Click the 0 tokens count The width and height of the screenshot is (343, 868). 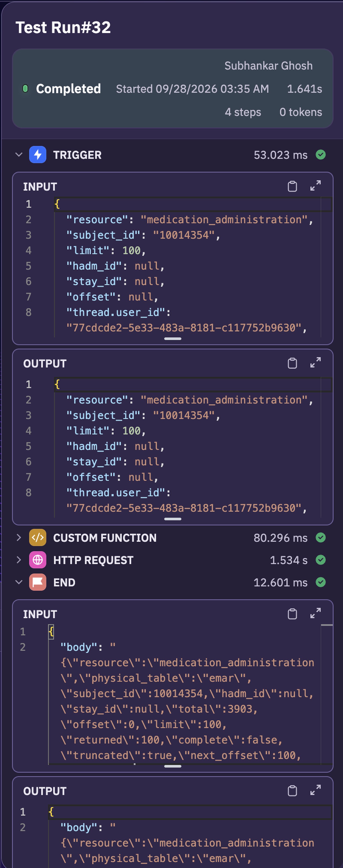301,112
